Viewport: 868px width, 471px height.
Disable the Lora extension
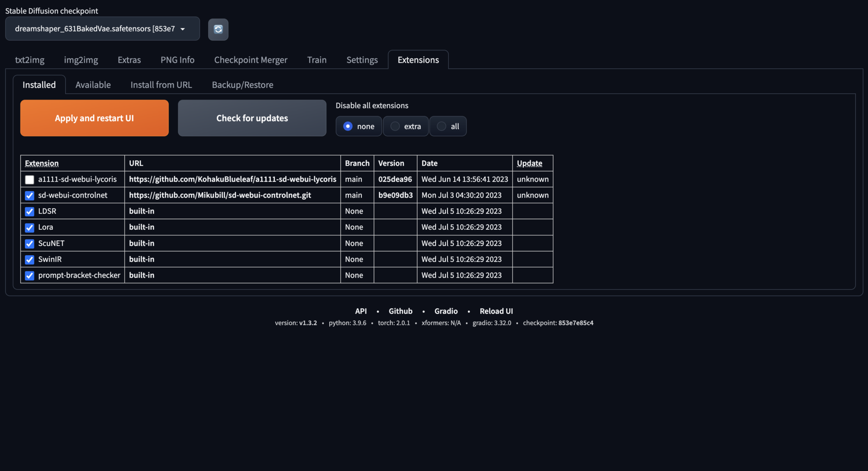point(29,228)
